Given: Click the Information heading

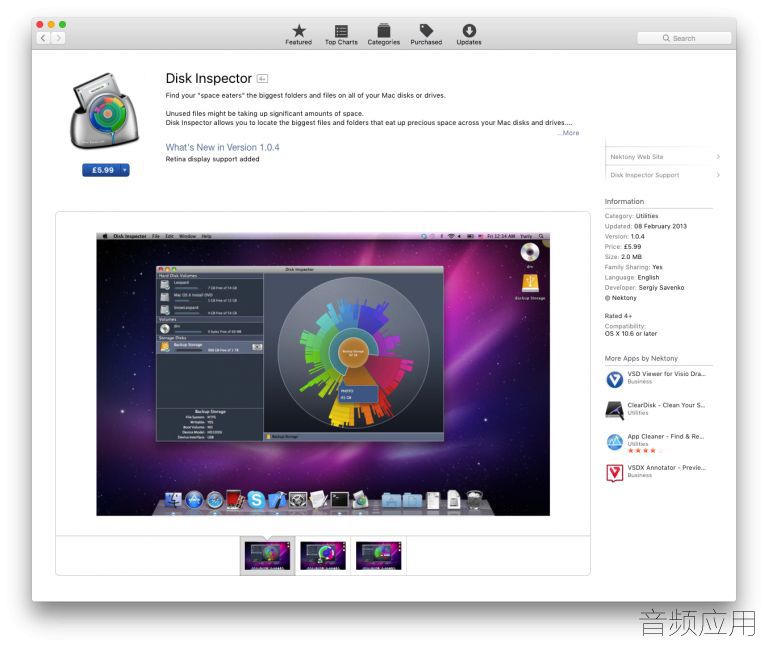Looking at the screenshot, I should 624,201.
